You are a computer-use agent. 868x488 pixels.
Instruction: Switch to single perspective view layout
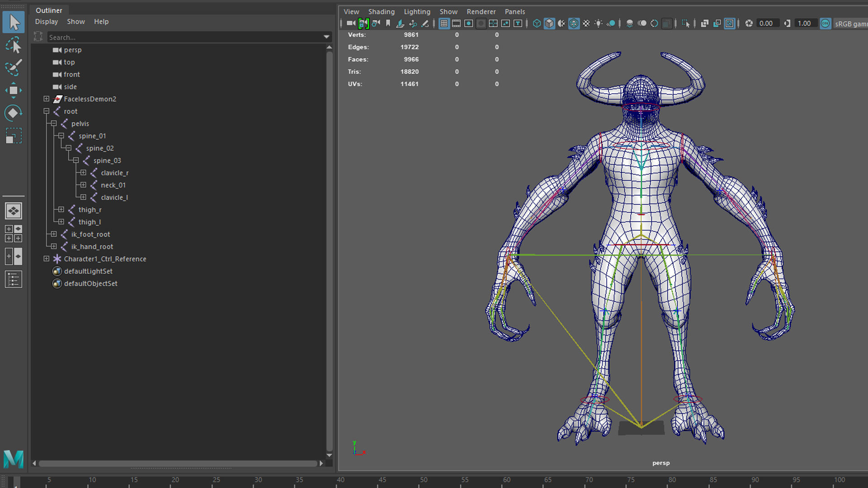14,211
